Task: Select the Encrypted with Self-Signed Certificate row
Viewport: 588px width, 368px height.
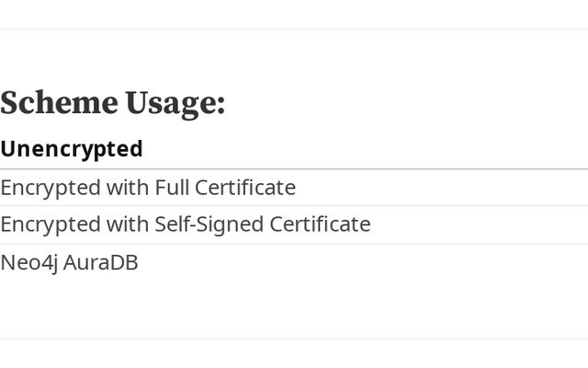Action: [185, 224]
